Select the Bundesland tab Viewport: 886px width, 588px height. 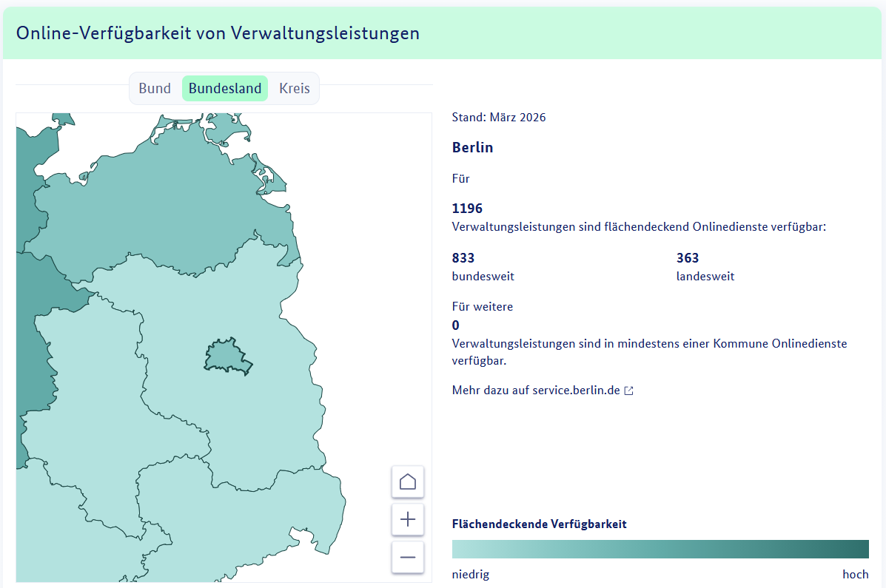pos(225,89)
